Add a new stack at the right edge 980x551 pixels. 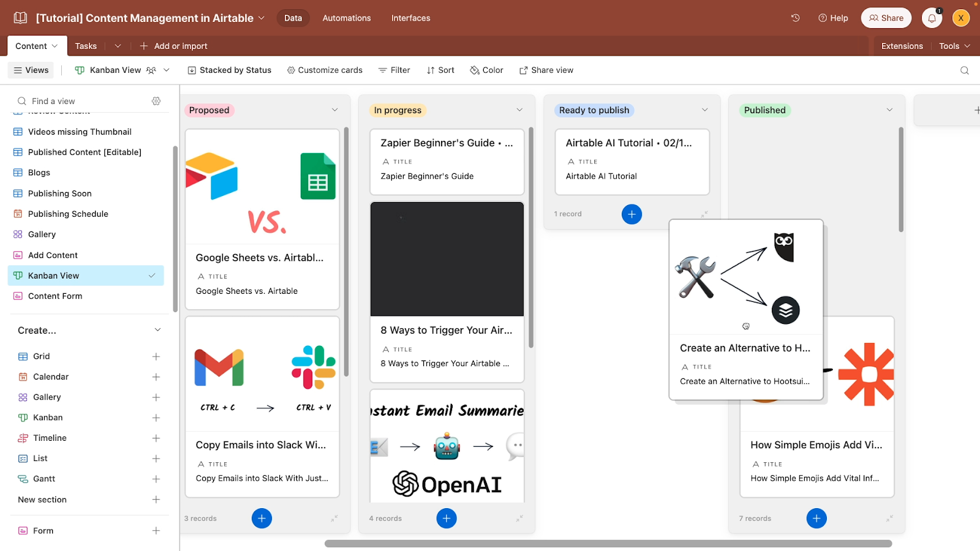[x=976, y=110]
